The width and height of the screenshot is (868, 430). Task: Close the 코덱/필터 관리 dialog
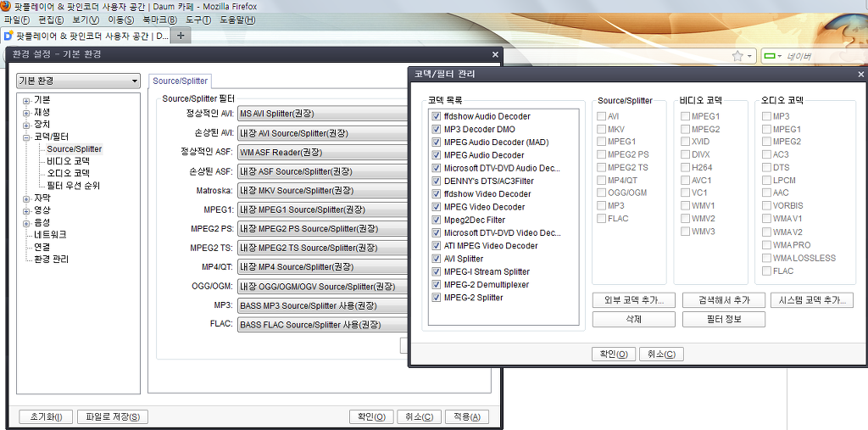pos(859,75)
